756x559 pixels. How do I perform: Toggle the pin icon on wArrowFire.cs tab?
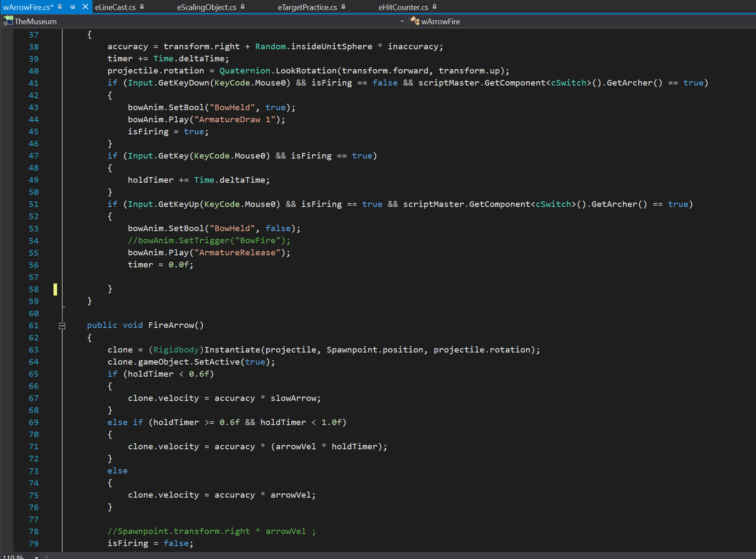coord(72,7)
